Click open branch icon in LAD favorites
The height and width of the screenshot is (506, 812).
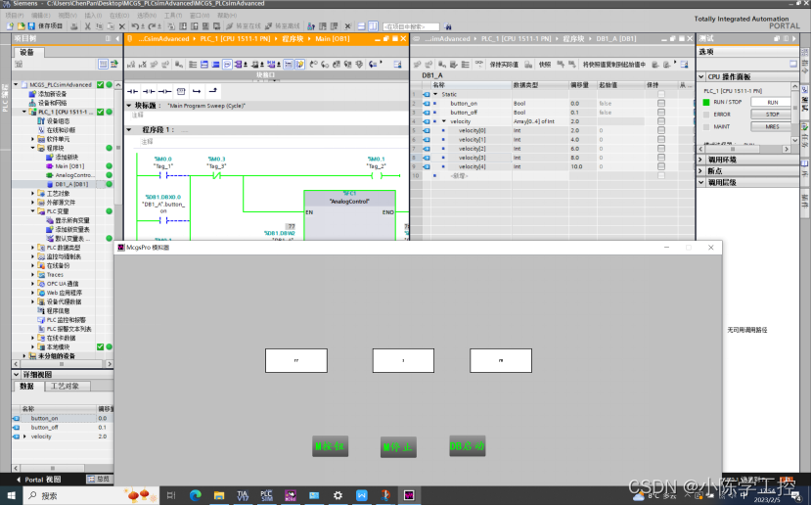[197, 91]
